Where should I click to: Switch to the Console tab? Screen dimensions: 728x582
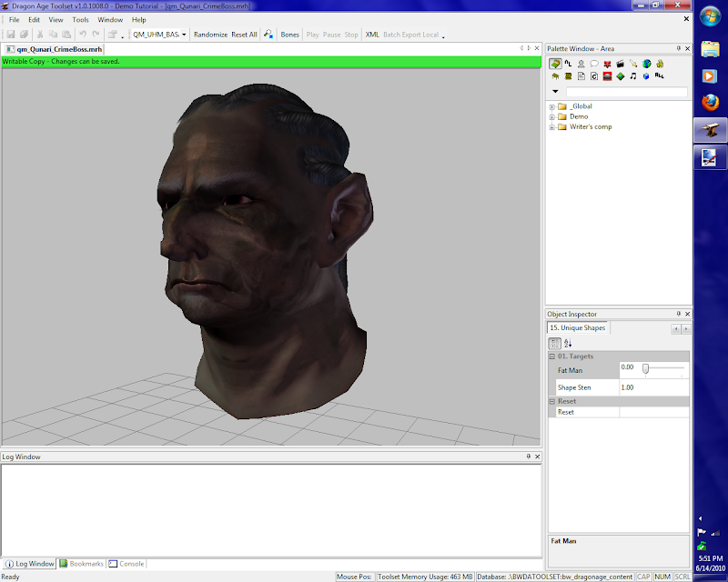[x=126, y=564]
